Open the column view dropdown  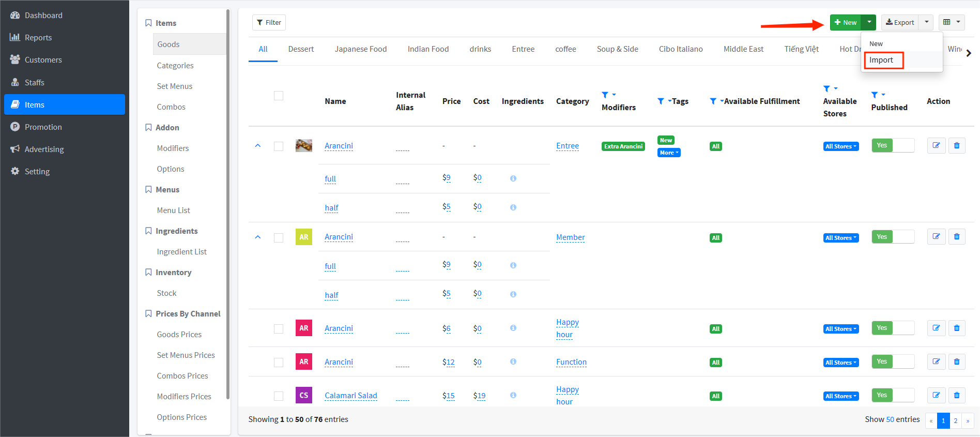952,22
